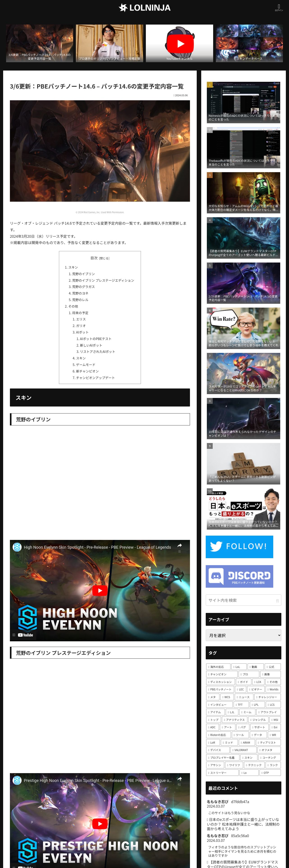The image size is (289, 868).
Task: Select the TFT tag
Action: (241, 705)
